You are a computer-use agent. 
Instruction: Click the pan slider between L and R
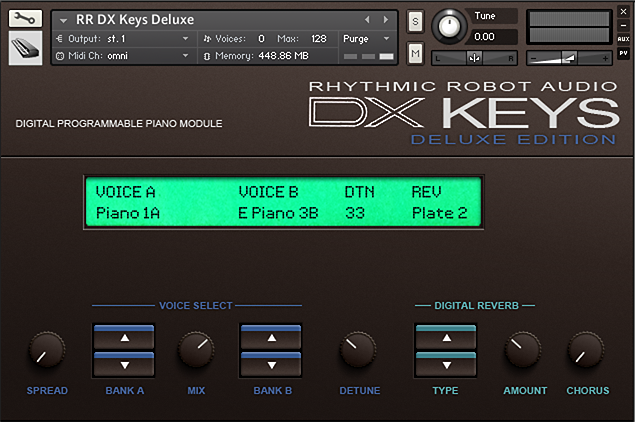[474, 58]
